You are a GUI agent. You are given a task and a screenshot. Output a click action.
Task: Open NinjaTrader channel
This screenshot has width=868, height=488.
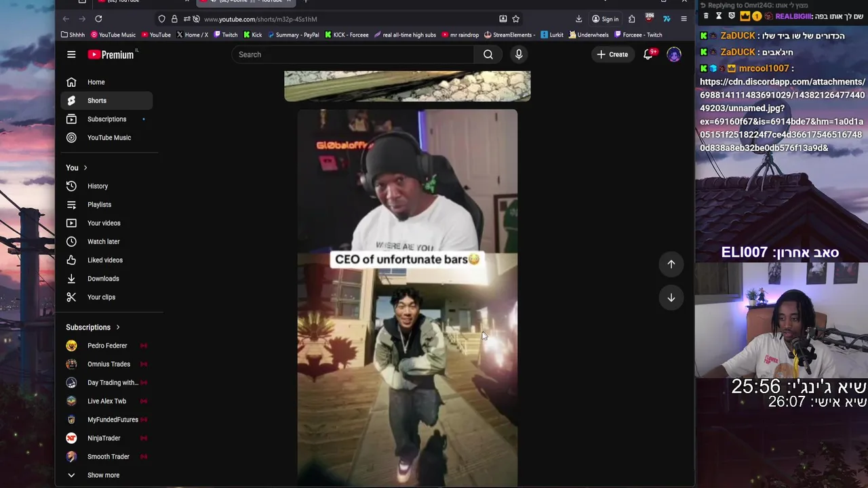(x=106, y=439)
